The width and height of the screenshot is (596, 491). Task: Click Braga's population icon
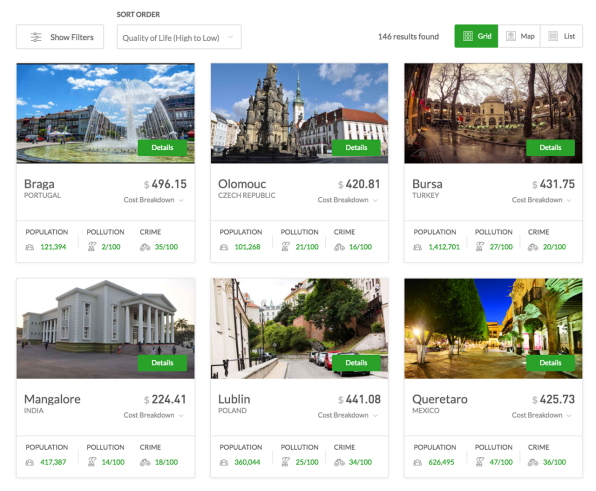(x=30, y=247)
